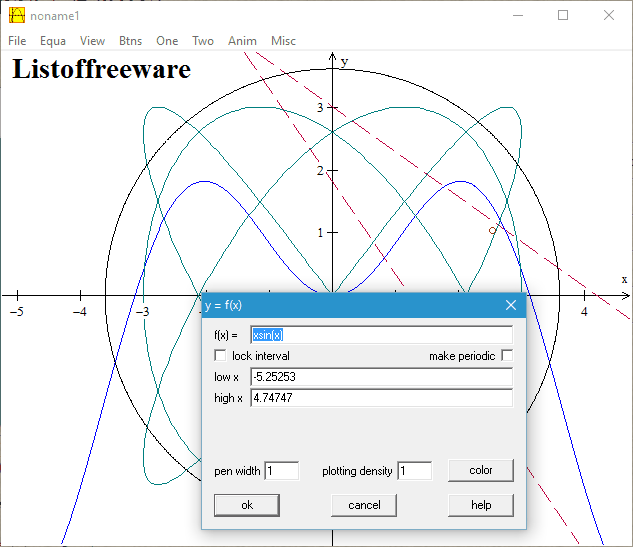Click the x-axis label 4
This screenshot has width=633, height=547.
(584, 312)
